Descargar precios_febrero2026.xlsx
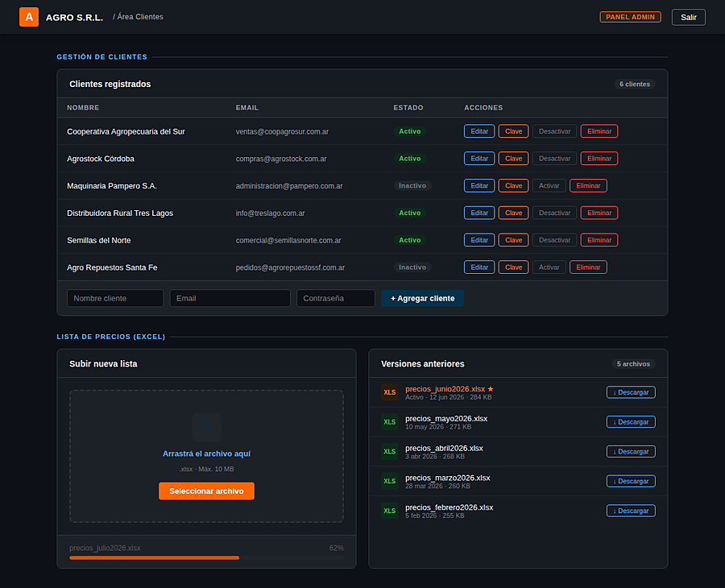725x588 pixels. tap(631, 511)
